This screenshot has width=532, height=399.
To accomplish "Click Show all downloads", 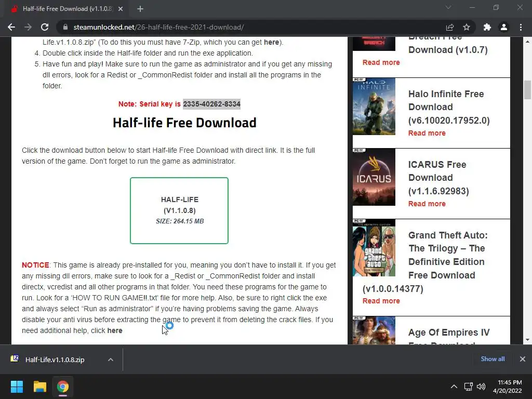I will [493, 359].
